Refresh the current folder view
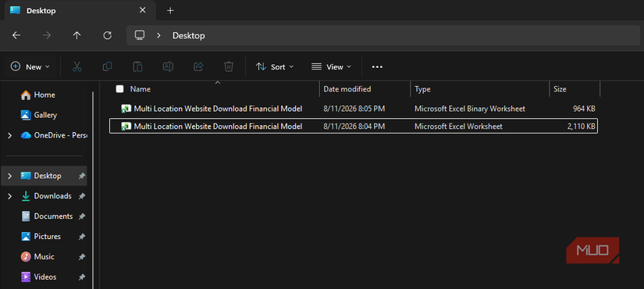Viewport: 644px width, 289px height. pos(107,35)
